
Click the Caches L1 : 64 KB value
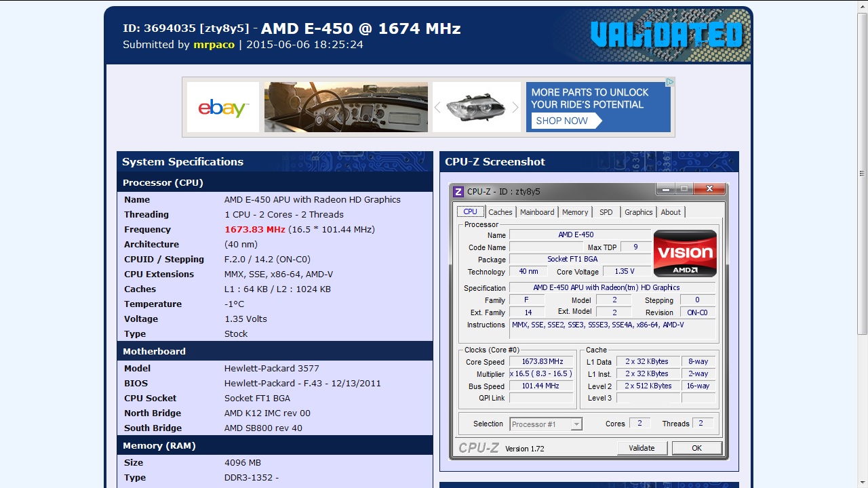click(277, 289)
